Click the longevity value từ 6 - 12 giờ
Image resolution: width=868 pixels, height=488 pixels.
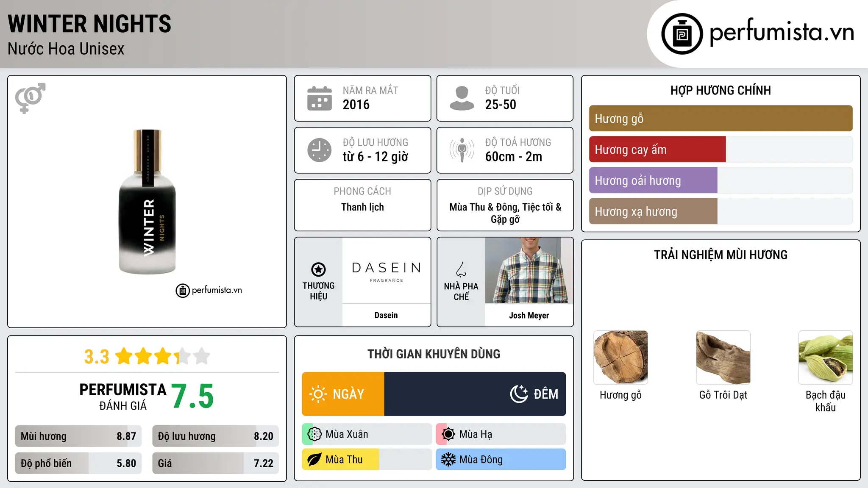pyautogui.click(x=376, y=157)
